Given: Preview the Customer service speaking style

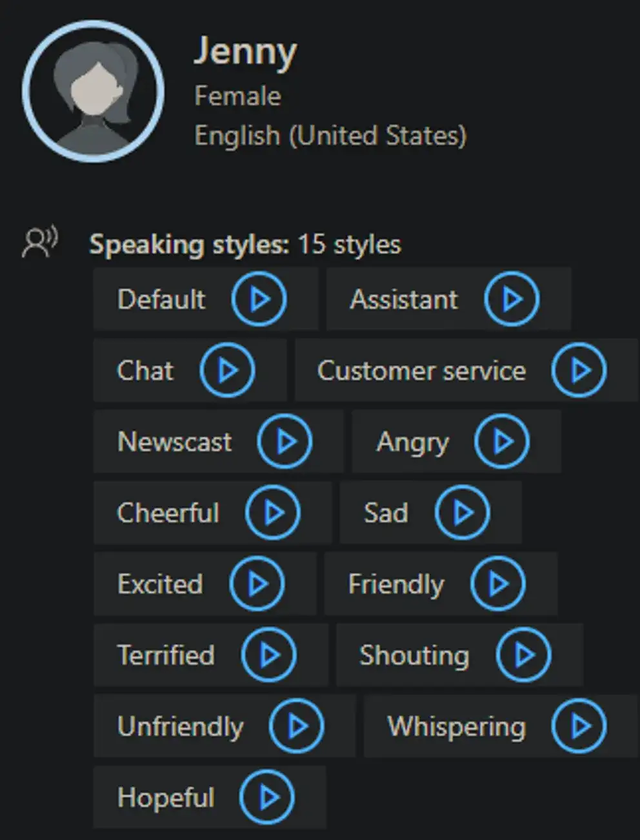Looking at the screenshot, I should pos(580,370).
